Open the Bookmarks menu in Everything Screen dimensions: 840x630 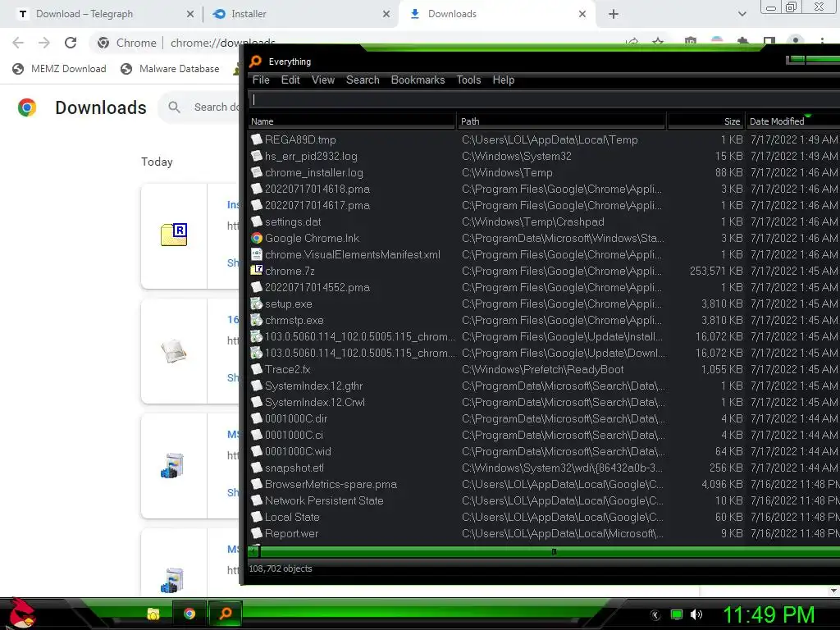coord(418,80)
